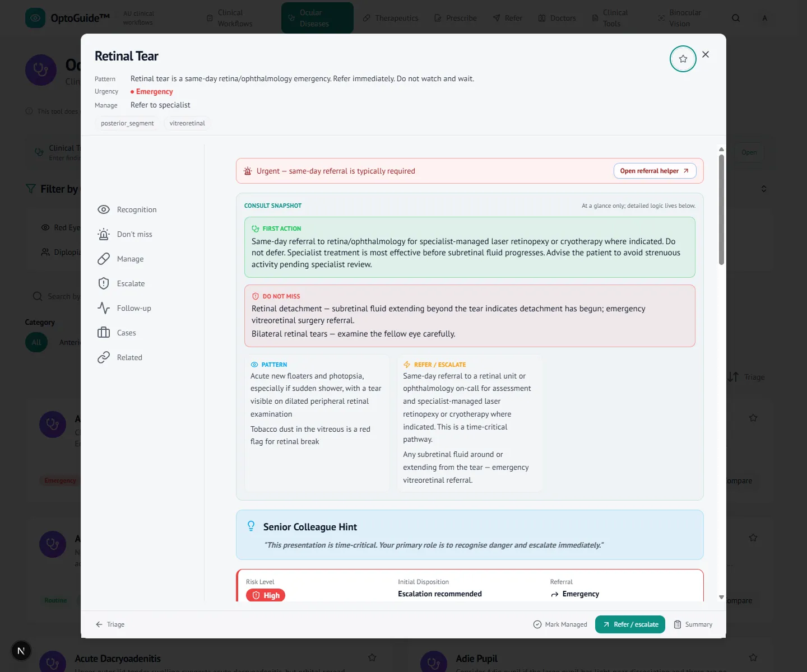807x672 pixels.
Task: Open the Don't miss section via its siren icon
Action: click(x=104, y=234)
